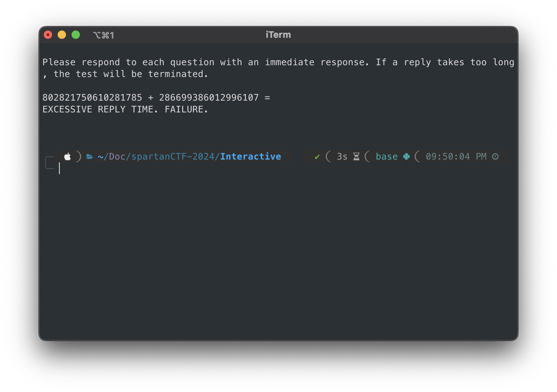Click the ~/Doc/spartanCTF-2024/ path text
Screen dimensions: 557x392
tap(159, 156)
